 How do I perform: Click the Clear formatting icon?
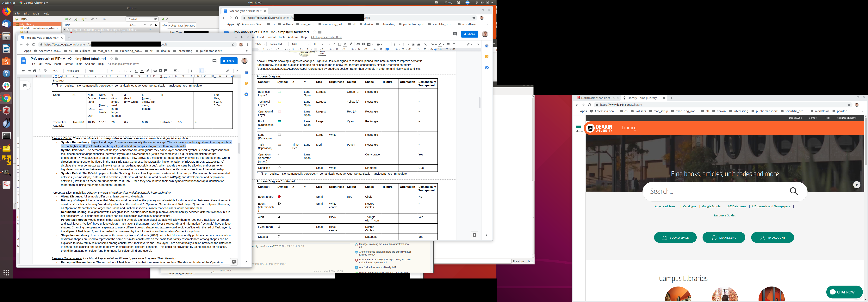tap(426, 44)
